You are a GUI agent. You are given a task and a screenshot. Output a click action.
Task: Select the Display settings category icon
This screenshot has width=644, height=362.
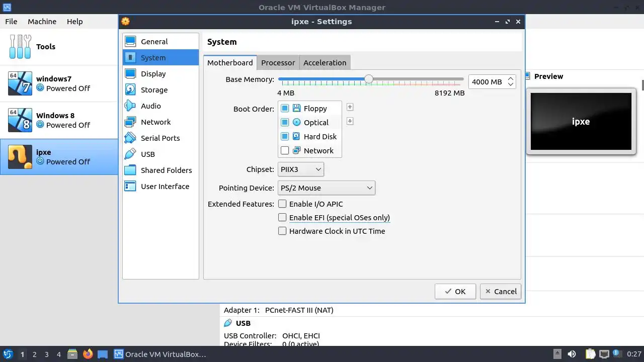click(130, 74)
